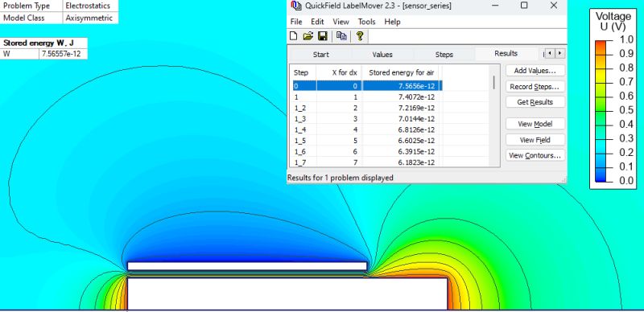Open the View menu
The width and height of the screenshot is (644, 312).
click(x=341, y=22)
